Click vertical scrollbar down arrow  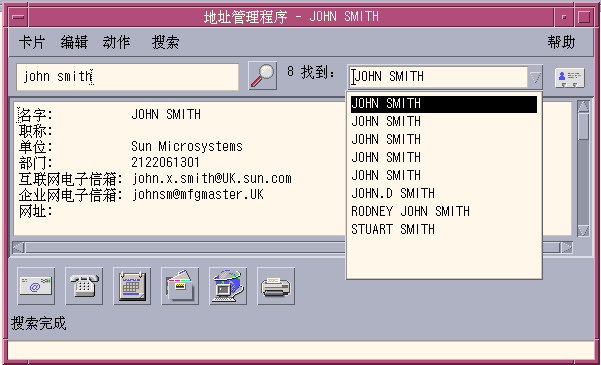tap(583, 230)
